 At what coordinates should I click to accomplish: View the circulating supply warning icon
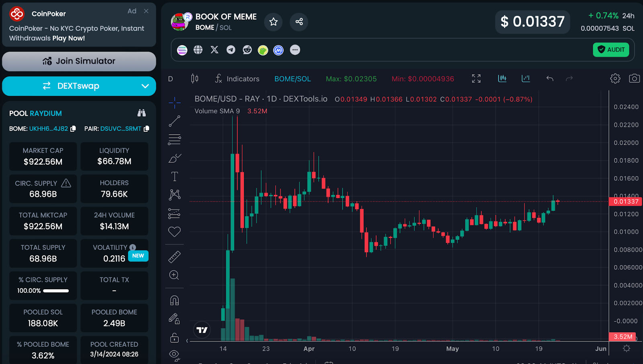click(x=66, y=183)
